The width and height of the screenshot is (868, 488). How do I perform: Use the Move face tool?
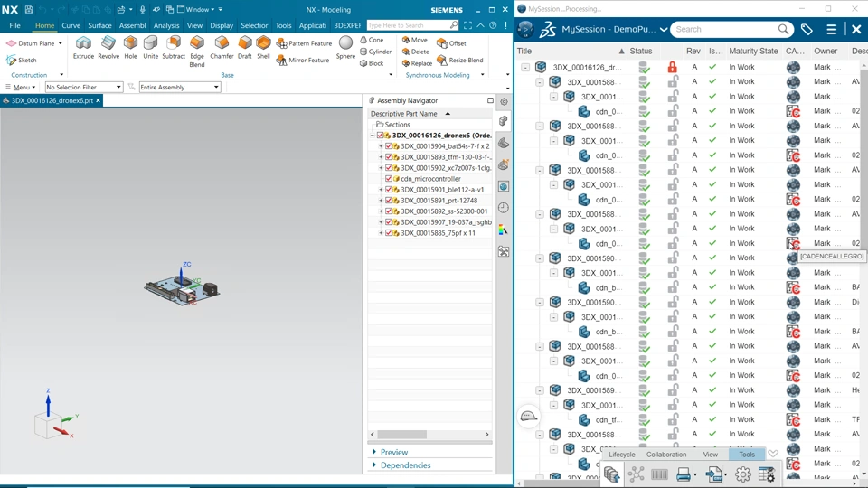[415, 40]
